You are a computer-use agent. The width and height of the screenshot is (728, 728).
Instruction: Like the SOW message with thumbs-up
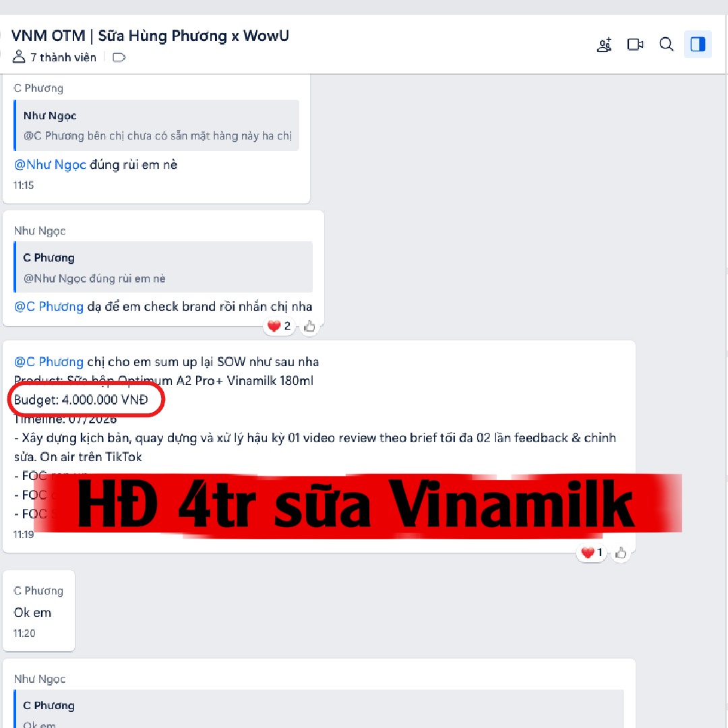click(621, 553)
